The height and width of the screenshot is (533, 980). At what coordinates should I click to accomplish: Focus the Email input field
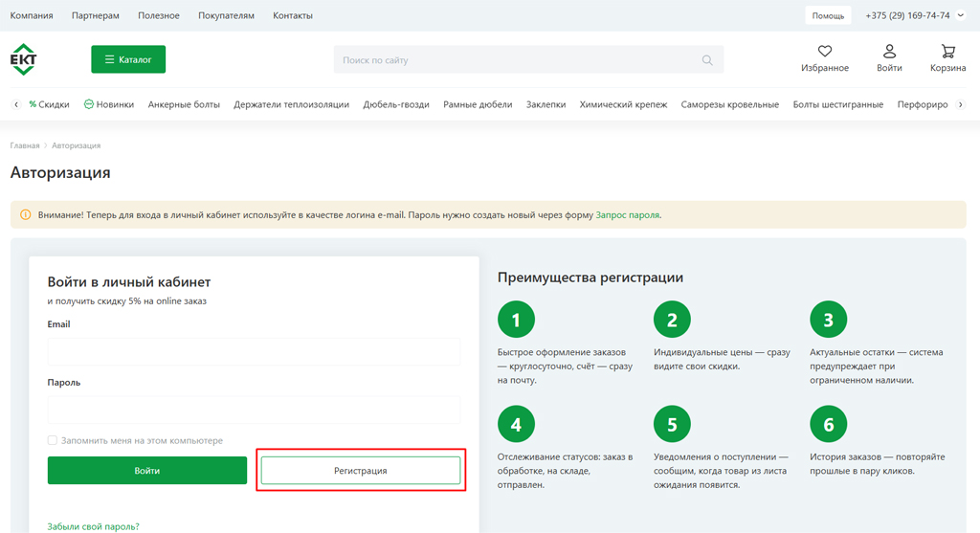[x=254, y=351]
